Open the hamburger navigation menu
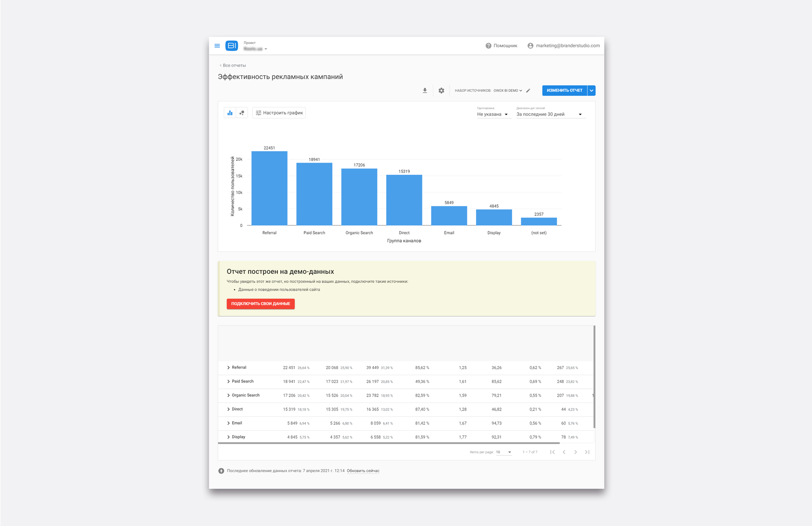Image resolution: width=812 pixels, height=526 pixels. pyautogui.click(x=217, y=46)
